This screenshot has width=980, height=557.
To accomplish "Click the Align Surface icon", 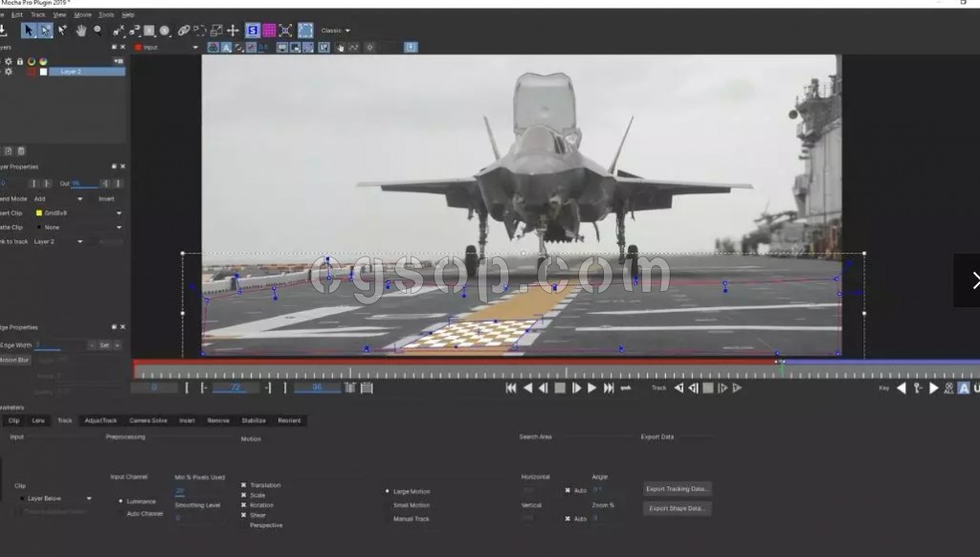I will [x=285, y=30].
